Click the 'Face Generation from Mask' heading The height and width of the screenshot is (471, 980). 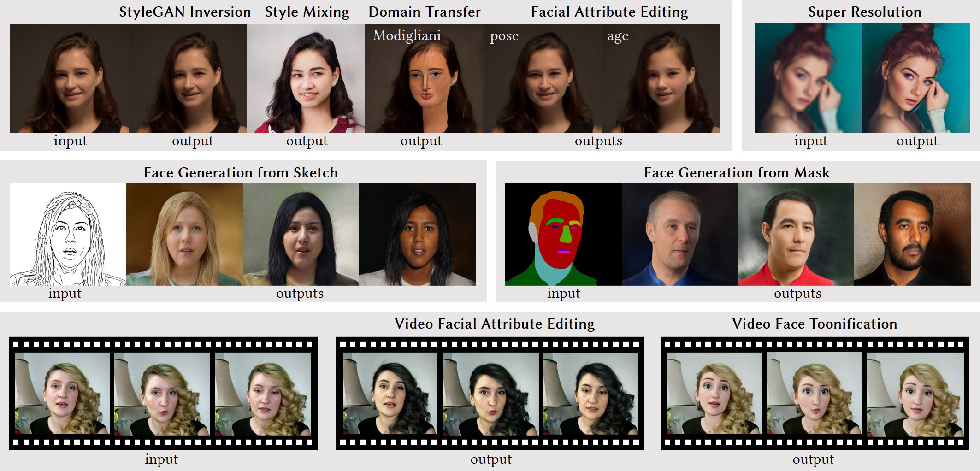tap(737, 173)
